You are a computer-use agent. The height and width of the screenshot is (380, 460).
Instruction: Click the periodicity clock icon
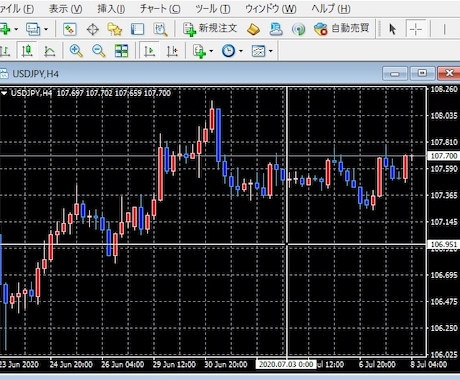pyautogui.click(x=228, y=51)
